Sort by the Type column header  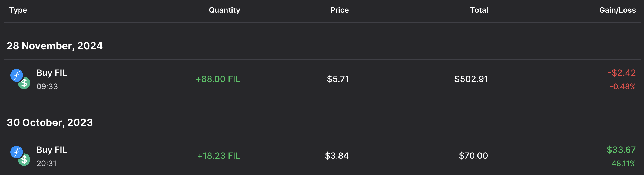click(18, 10)
